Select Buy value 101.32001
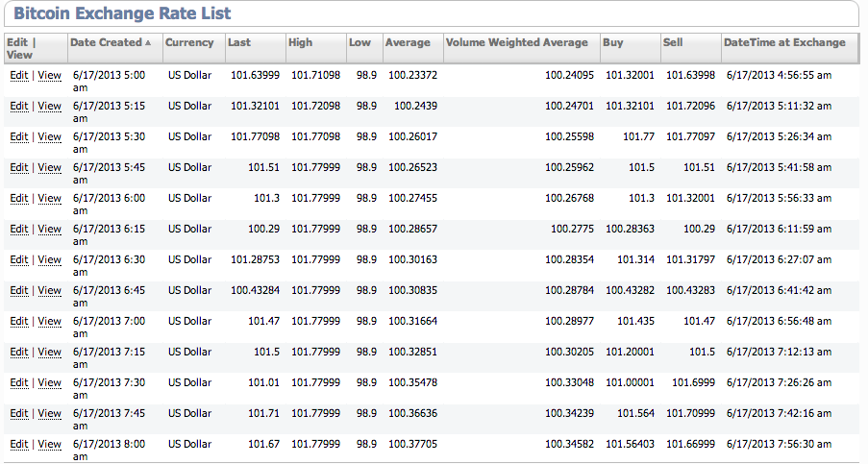868x464 pixels. click(x=630, y=75)
